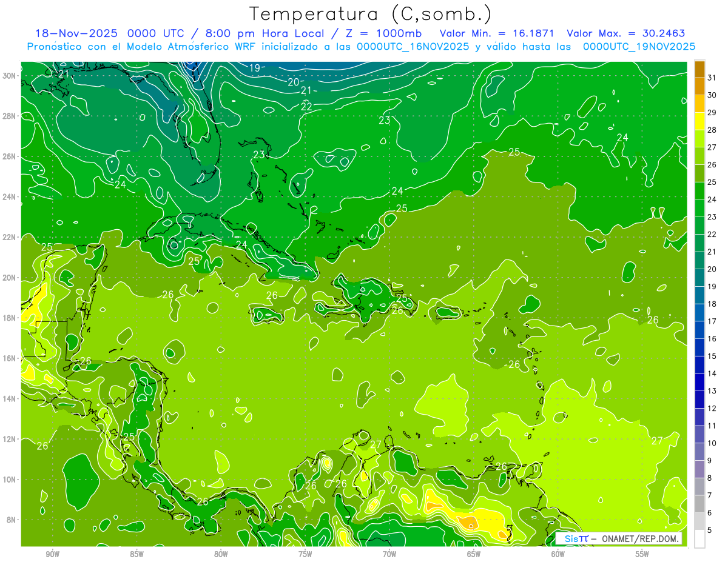728x562 pixels.
Task: Click the color scale label 29
Action: click(x=712, y=112)
